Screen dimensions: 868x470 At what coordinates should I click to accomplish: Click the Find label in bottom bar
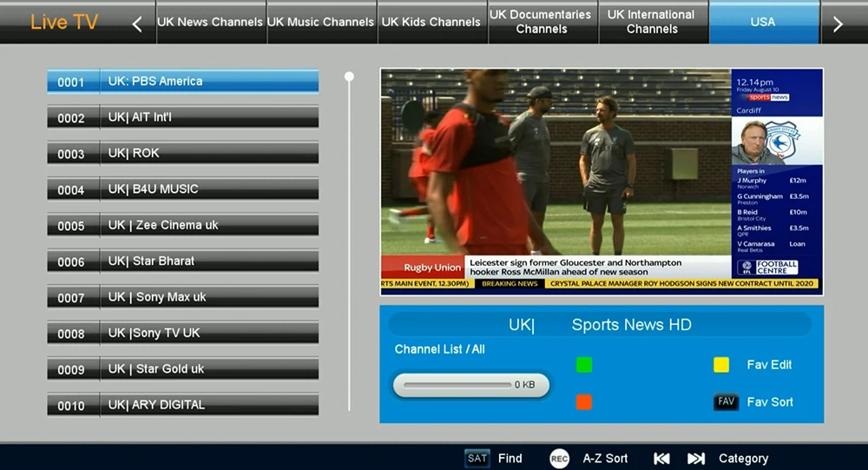(x=510, y=459)
